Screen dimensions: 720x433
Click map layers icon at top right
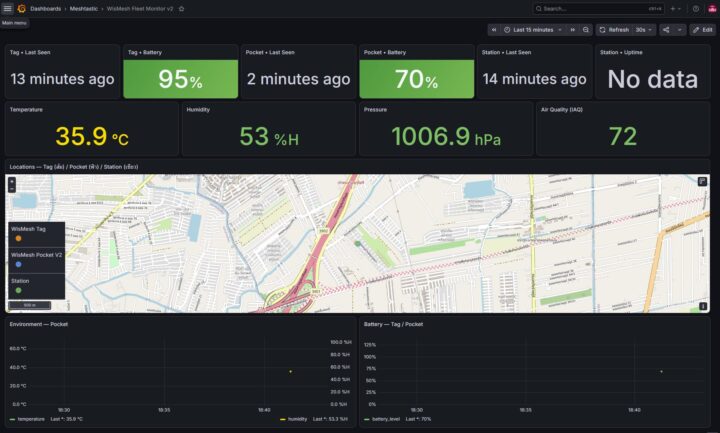[702, 181]
